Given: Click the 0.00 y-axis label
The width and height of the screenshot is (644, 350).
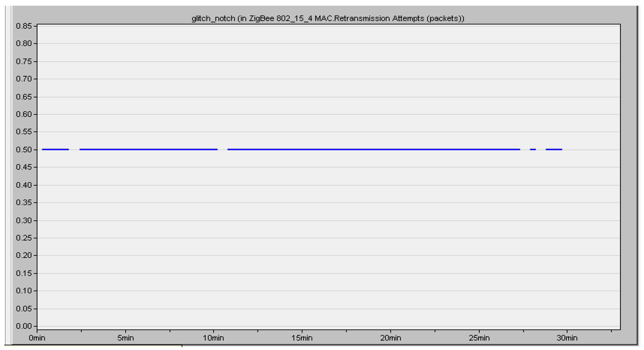Looking at the screenshot, I should pos(24,326).
